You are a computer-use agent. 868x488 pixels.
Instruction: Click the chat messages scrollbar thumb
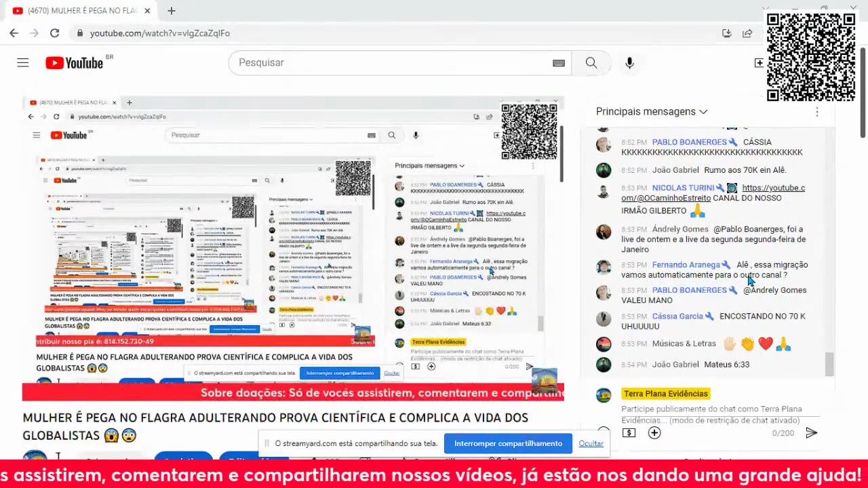click(x=829, y=364)
